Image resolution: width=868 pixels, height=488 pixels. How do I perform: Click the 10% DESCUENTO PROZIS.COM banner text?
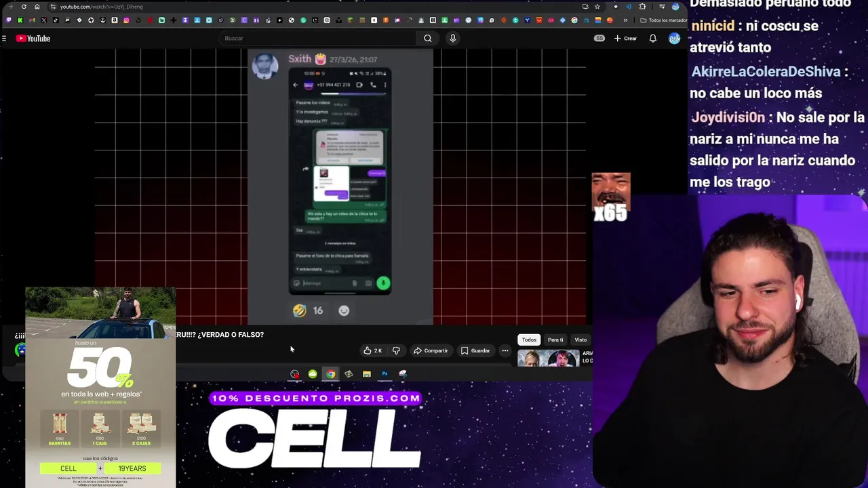(316, 399)
